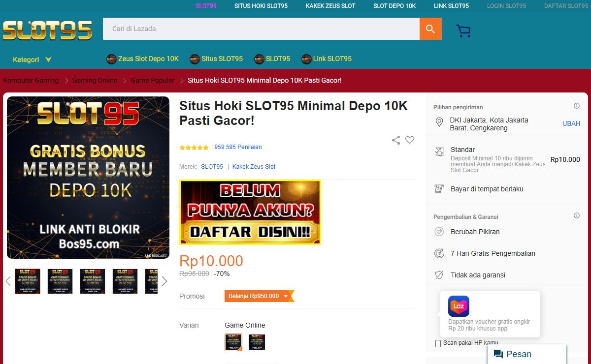Click the Rp10.000 orange price text
Screen dimensions: 591x364
[x=211, y=261]
